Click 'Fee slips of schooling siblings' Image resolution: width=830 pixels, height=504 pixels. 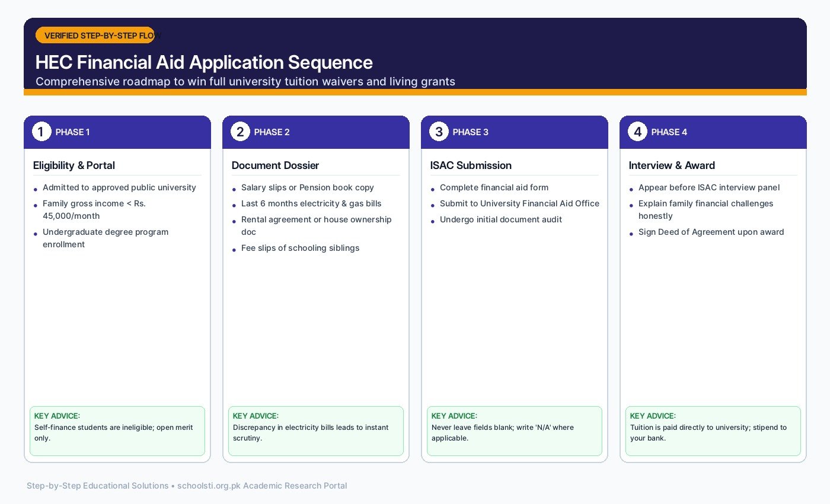(x=301, y=248)
